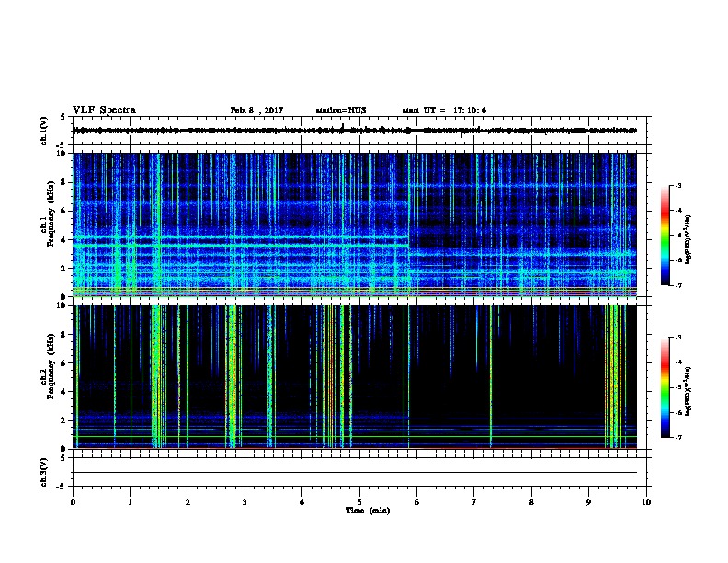Click the "4" kHz tick of ch.1 spectrogram
This screenshot has height=563, width=728.
(x=64, y=240)
